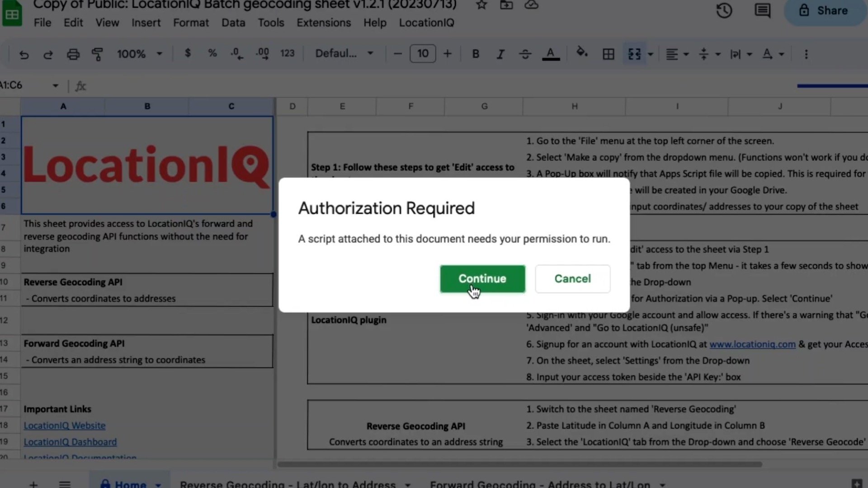Viewport: 868px width, 488px height.
Task: Follow the LocationIQ Dashboard link
Action: click(x=70, y=442)
